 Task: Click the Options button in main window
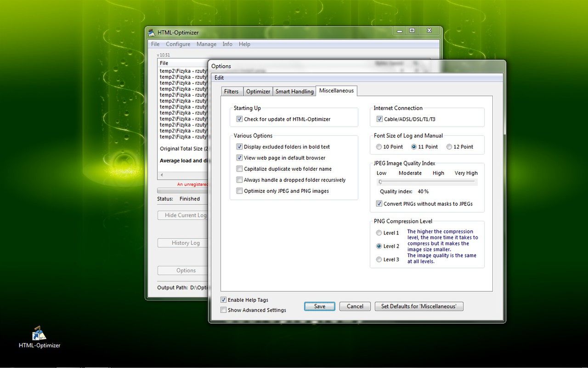(x=183, y=270)
